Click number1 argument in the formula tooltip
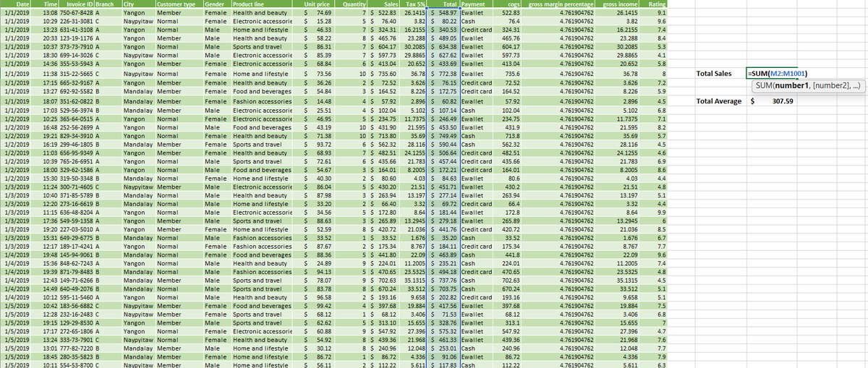The width and height of the screenshot is (868, 368). [792, 87]
